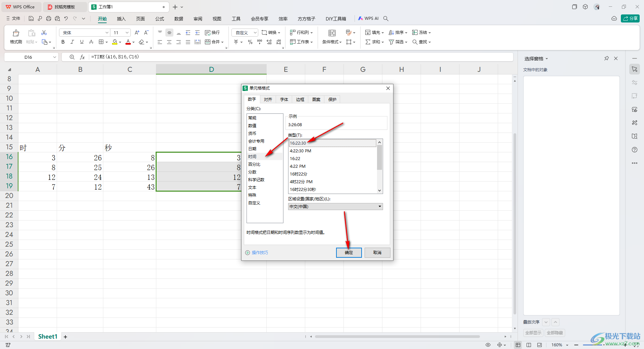
Task: Expand the Name Box dropdown
Action: pyautogui.click(x=54, y=57)
